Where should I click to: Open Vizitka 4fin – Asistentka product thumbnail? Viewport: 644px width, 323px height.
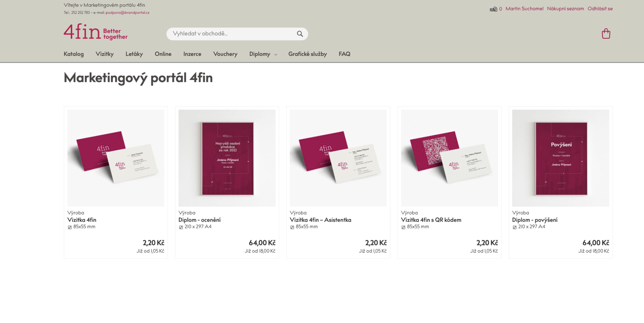coord(338,158)
